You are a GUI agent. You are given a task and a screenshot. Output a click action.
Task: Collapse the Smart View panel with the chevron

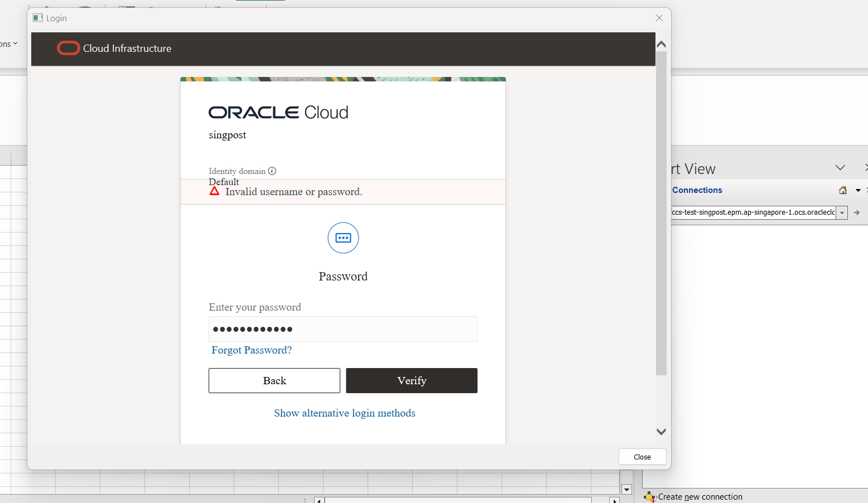pos(840,167)
